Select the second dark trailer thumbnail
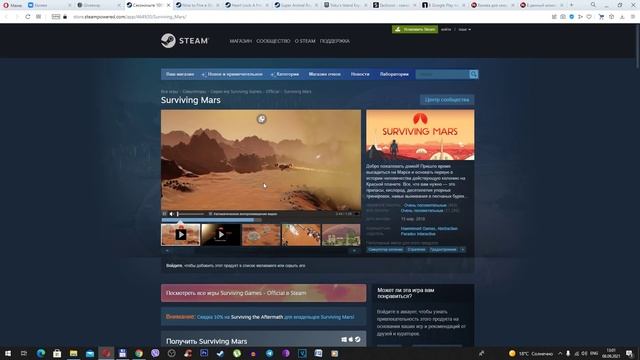The image size is (640, 360). coord(221,235)
